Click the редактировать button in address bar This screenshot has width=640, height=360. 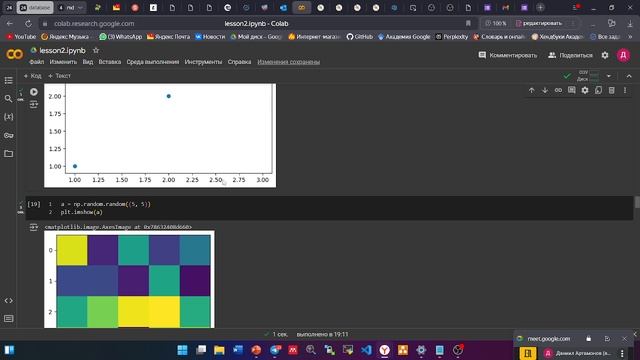coord(539,24)
